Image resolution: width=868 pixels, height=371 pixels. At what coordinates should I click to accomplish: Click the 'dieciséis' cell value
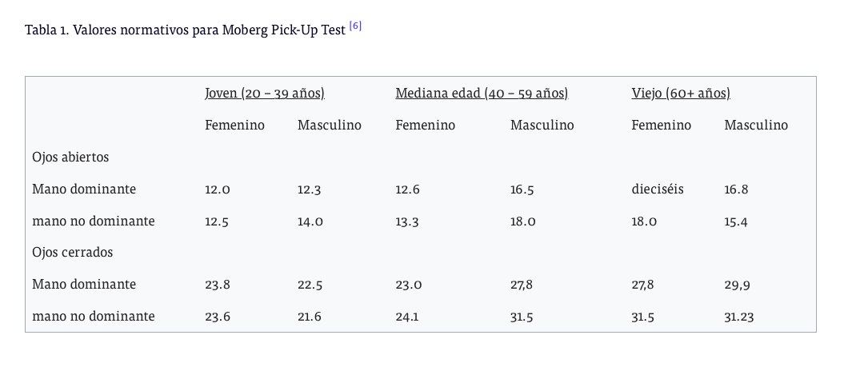pos(658,189)
